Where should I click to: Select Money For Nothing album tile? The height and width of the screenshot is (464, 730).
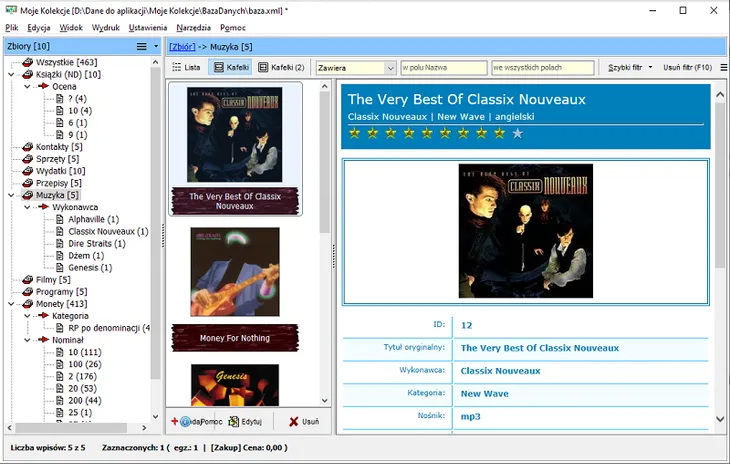tap(235, 289)
